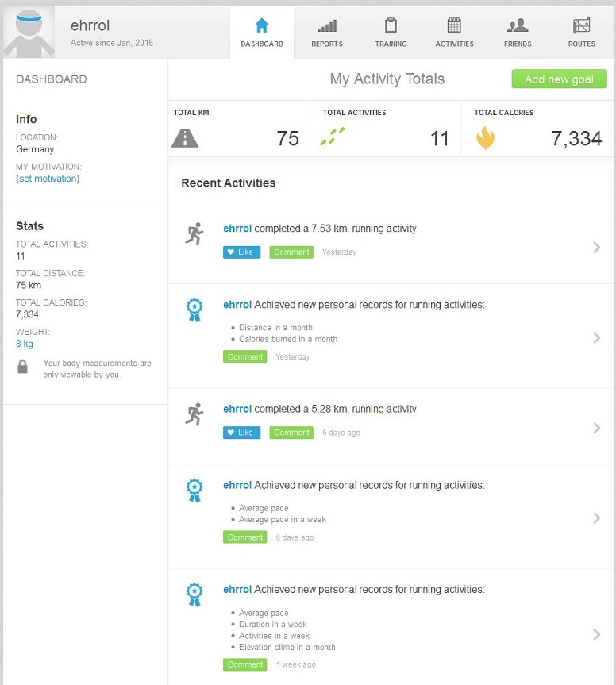
Task: Click the Friends people icon
Action: [x=518, y=25]
